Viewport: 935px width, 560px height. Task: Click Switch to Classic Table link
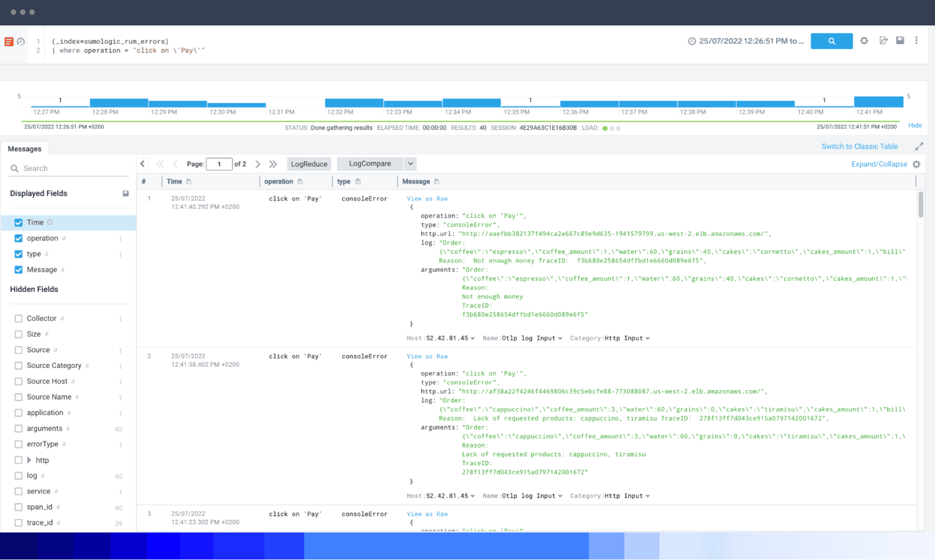tap(860, 146)
